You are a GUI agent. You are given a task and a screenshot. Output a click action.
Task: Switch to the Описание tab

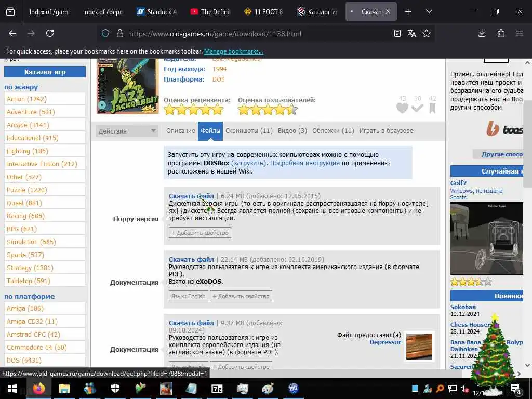tap(180, 130)
